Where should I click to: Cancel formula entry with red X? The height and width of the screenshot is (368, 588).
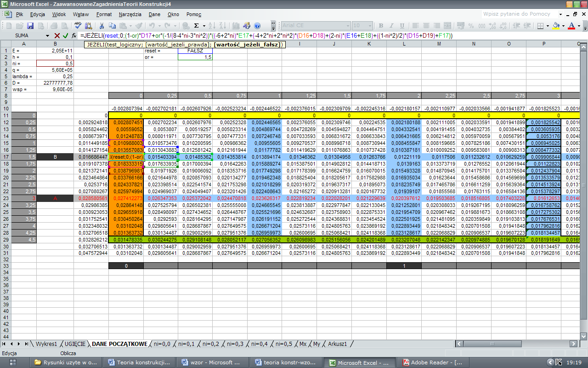[x=57, y=35]
